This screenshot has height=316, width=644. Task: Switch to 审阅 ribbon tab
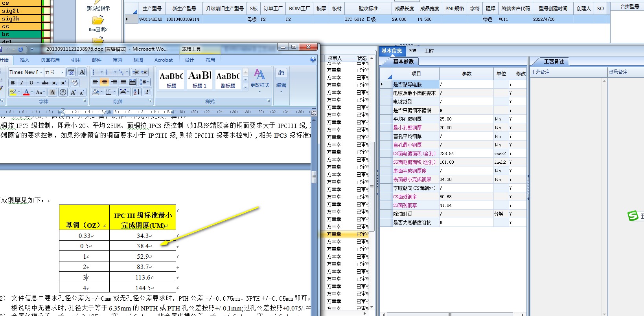coord(118,60)
